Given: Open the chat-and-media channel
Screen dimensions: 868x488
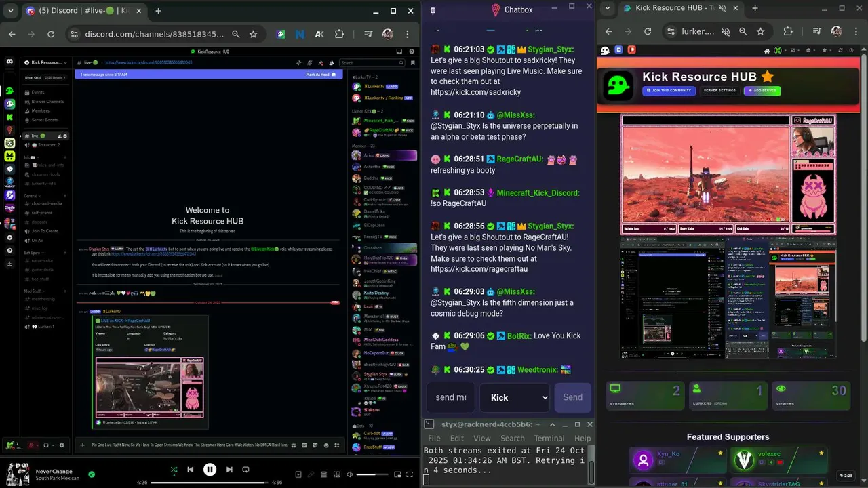Looking at the screenshot, I should coord(47,203).
